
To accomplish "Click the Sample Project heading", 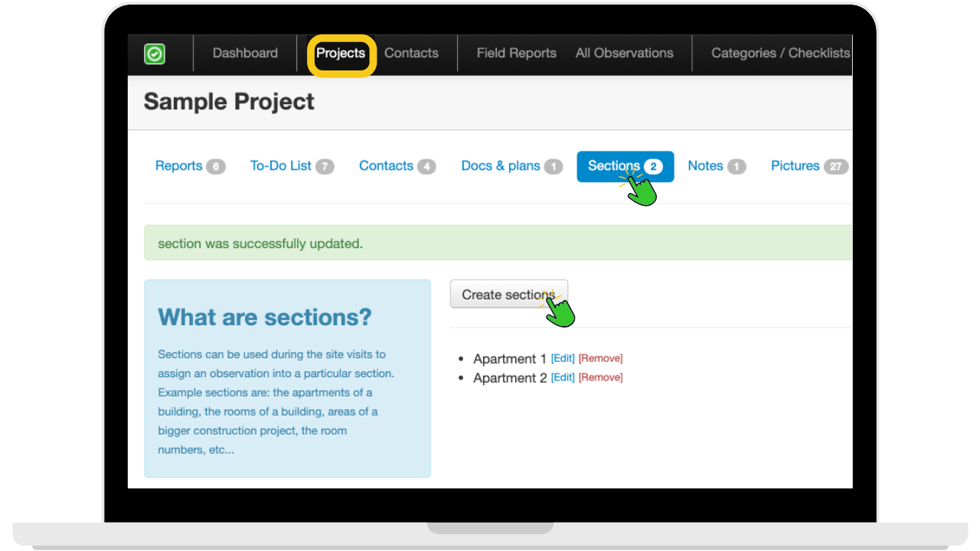I will point(229,102).
